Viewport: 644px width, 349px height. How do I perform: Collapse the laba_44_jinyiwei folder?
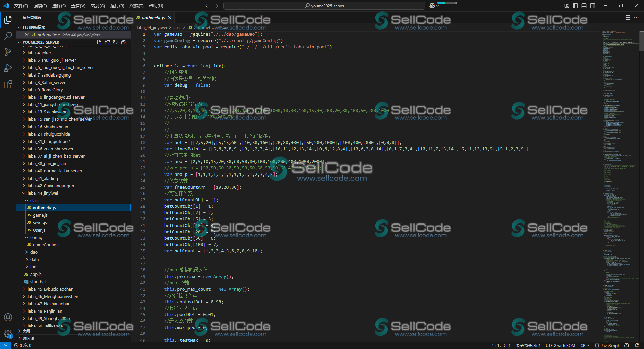(43, 193)
